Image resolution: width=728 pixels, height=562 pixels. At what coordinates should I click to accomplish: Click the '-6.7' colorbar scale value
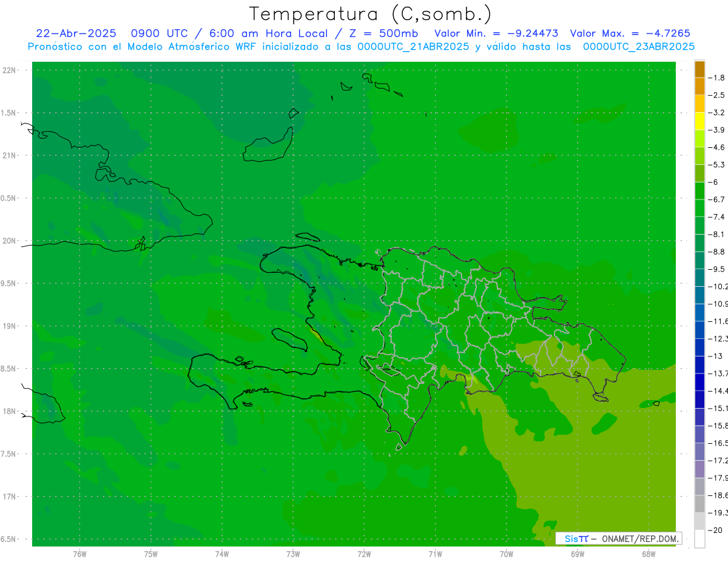(x=716, y=199)
